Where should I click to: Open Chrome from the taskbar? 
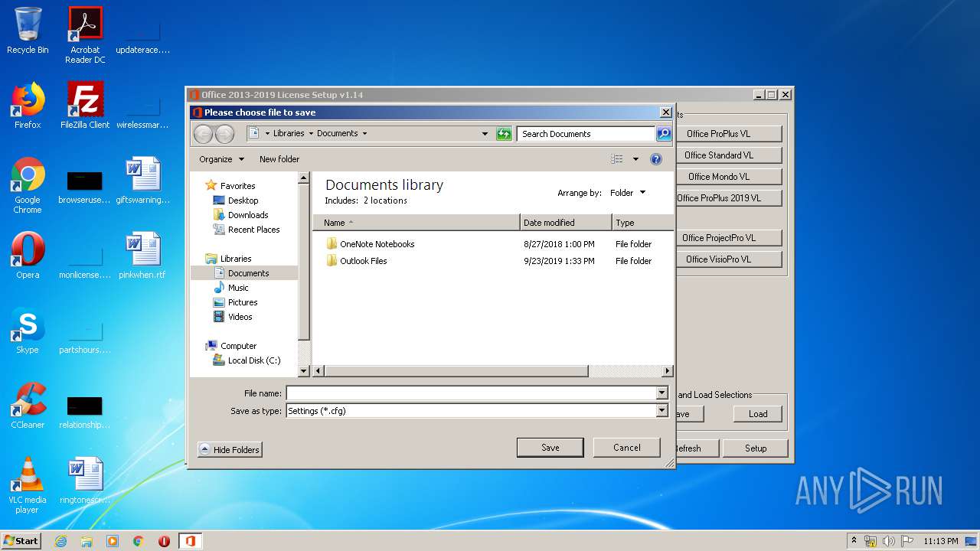coord(139,541)
